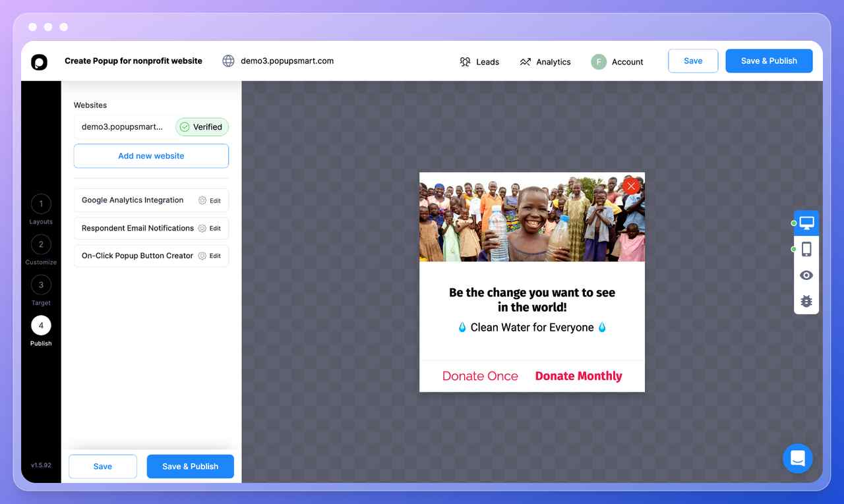Image resolution: width=844 pixels, height=504 pixels.
Task: Click Save & Publish in header
Action: (769, 61)
